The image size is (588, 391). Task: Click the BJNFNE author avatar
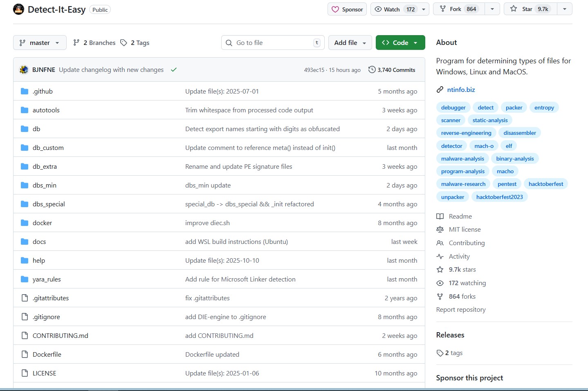point(24,70)
